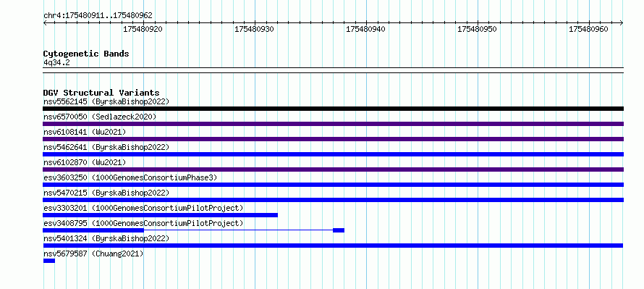This screenshot has width=644, height=289.
Task: Click the blue bar for nsv5401324
Action: (x=333, y=246)
